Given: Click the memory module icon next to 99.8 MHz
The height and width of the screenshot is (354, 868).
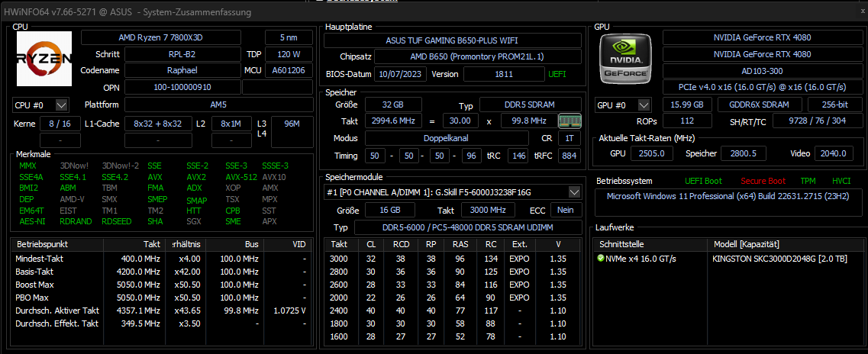Looking at the screenshot, I should pyautogui.click(x=569, y=121).
